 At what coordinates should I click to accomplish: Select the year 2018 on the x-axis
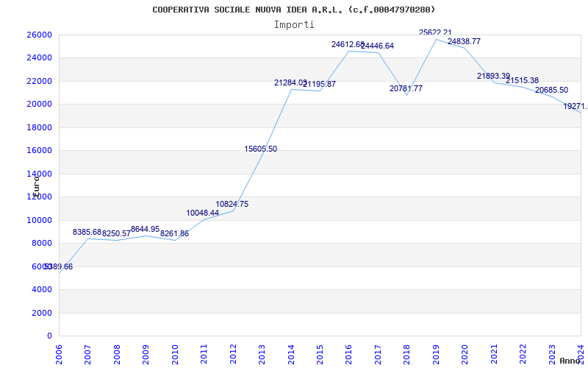click(x=407, y=354)
